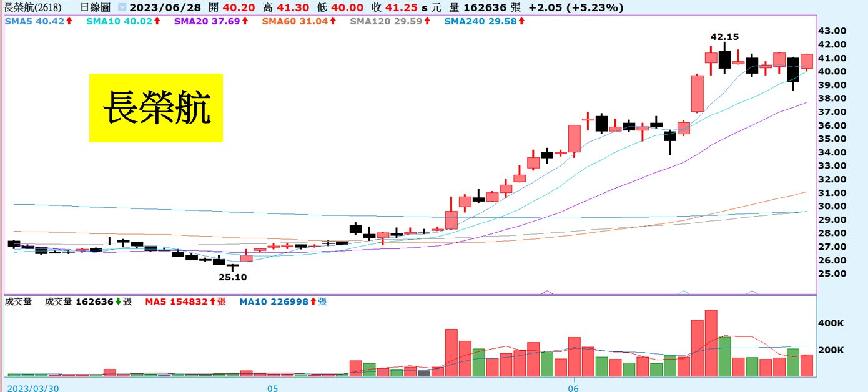Select the SMA20 moving average label

(209, 21)
